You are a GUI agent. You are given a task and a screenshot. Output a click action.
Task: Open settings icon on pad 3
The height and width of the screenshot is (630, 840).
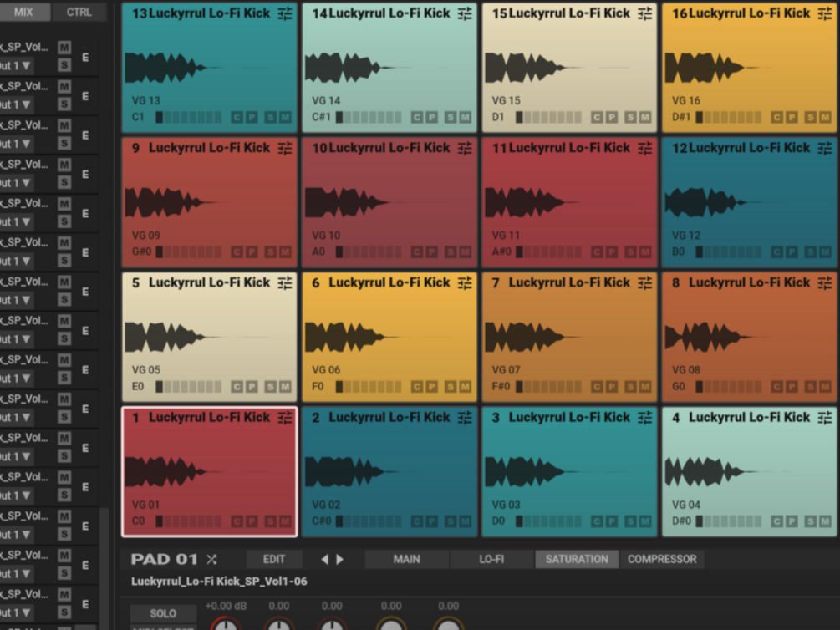(x=645, y=417)
